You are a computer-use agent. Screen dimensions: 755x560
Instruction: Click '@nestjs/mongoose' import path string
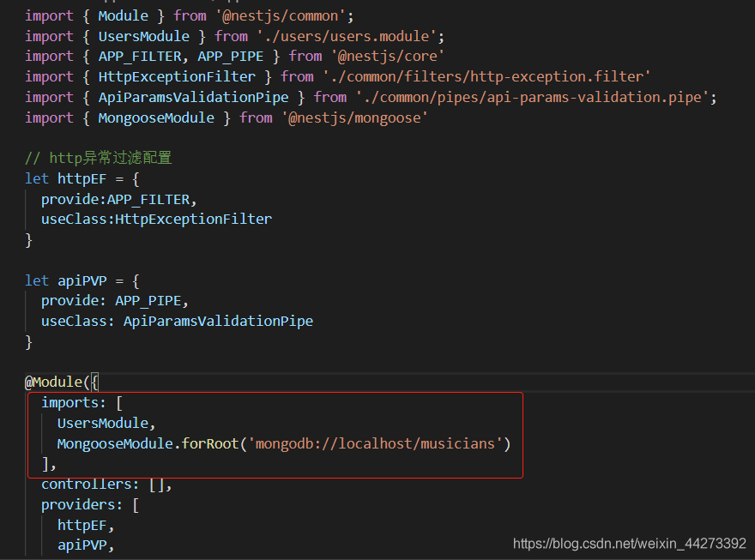[x=354, y=117]
